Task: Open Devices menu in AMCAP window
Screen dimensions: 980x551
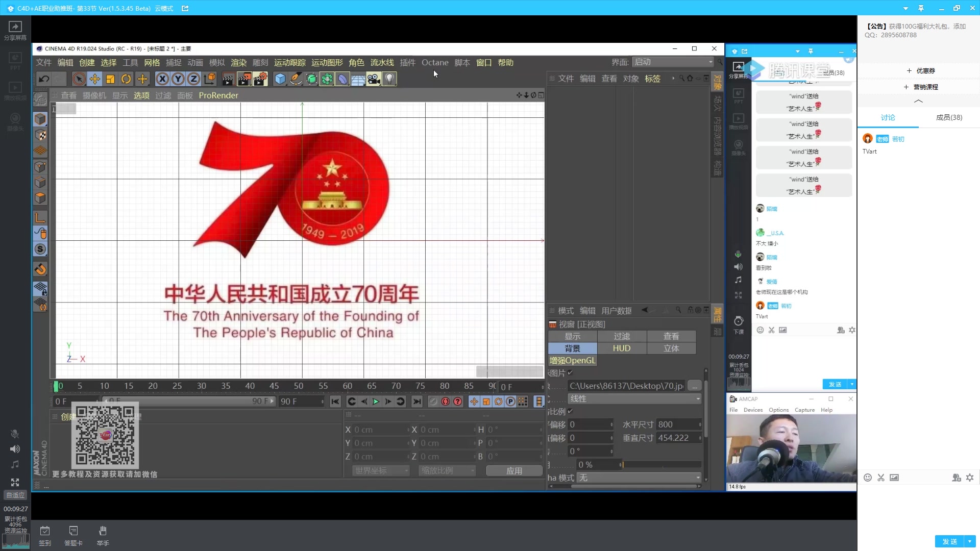Action: coord(753,410)
